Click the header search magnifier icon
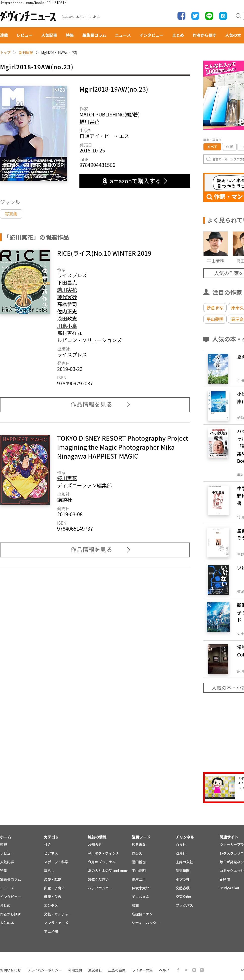Viewport: 244px width, 980px height. click(x=238, y=16)
